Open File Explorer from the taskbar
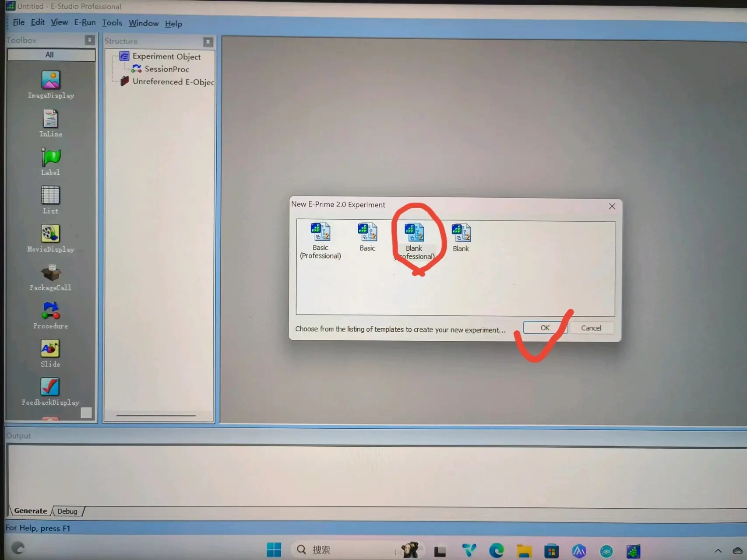 coord(524,551)
